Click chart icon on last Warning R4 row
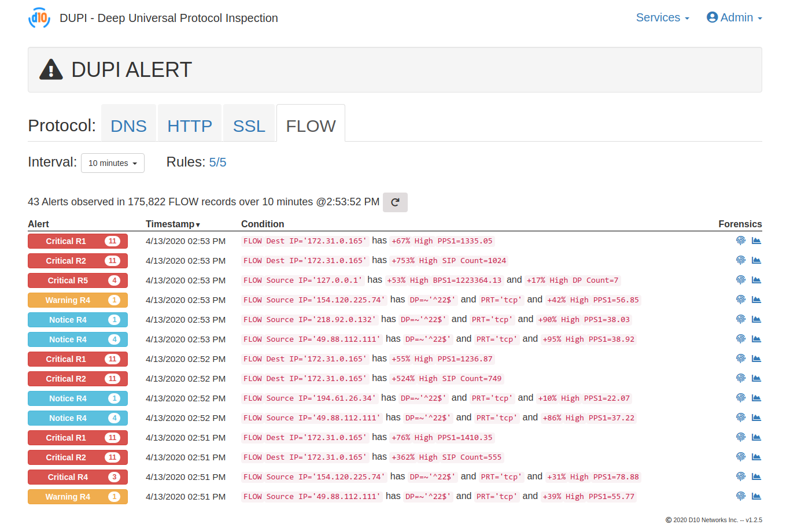This screenshot has height=532, width=790. click(x=756, y=496)
